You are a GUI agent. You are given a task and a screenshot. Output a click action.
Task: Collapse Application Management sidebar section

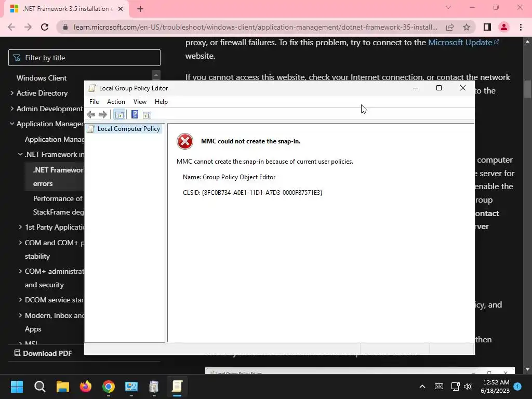tap(12, 124)
